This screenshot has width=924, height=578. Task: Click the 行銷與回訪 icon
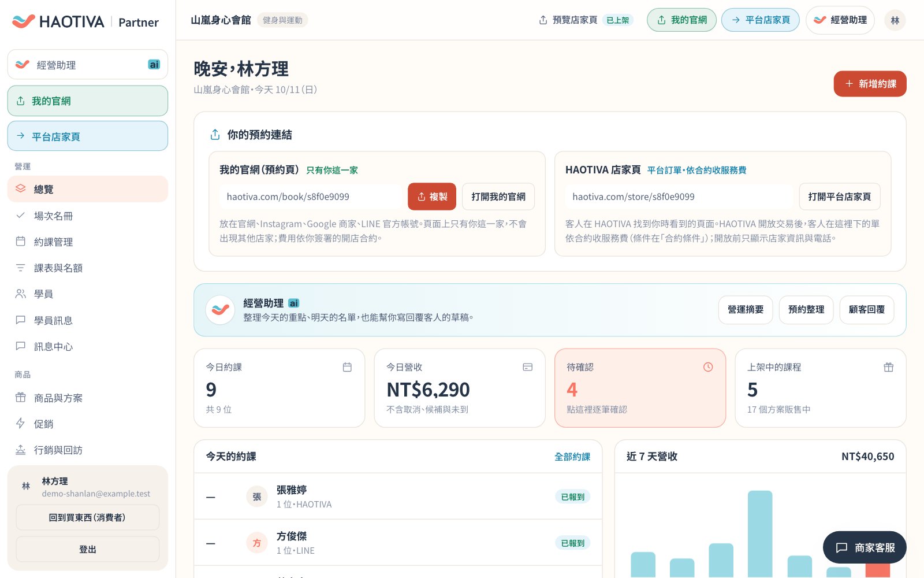tap(21, 450)
